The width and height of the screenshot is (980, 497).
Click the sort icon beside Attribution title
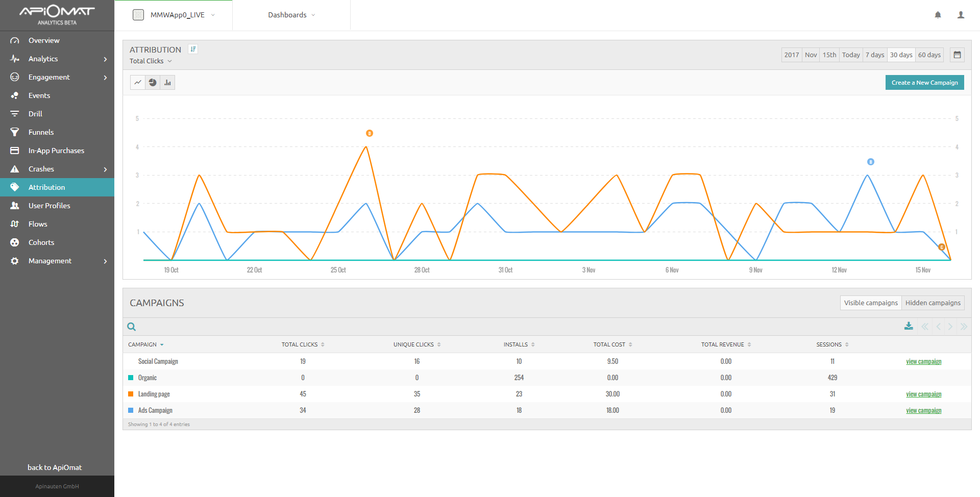pos(193,49)
